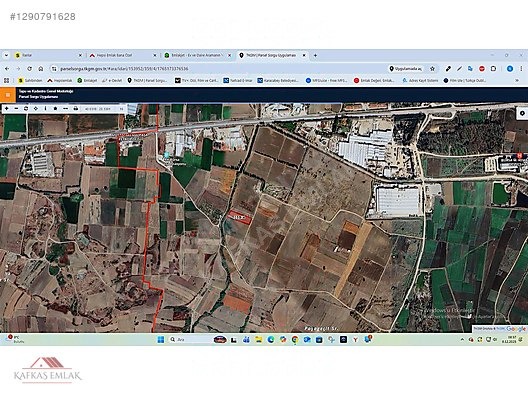Screen dimensions: 528x396
Task: Close the Emlakjet tab
Action: pos(230,55)
